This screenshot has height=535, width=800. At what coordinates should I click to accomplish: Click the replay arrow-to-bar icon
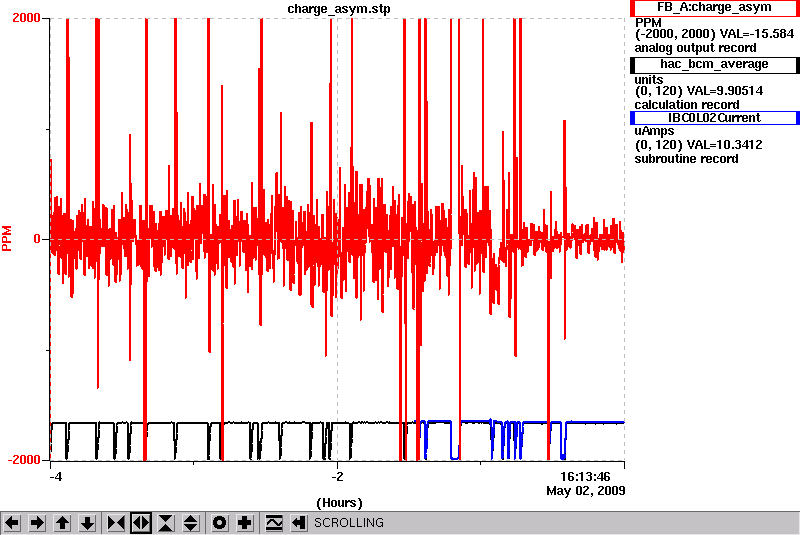(298, 523)
